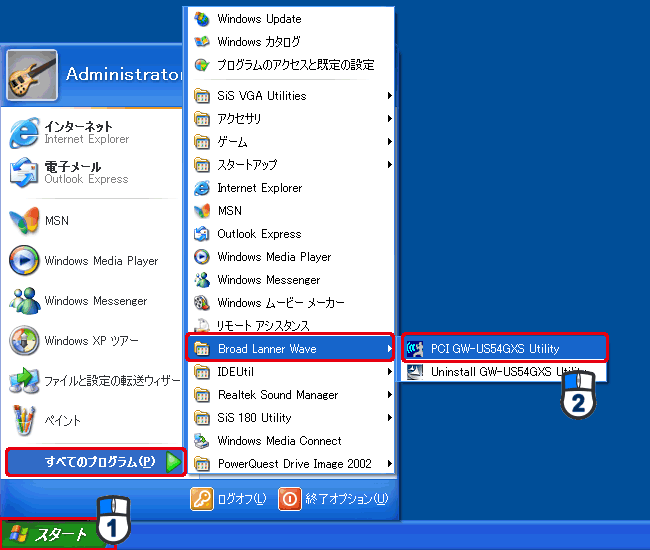
Task: Click Outlook Express icon in programs list
Action: (202, 234)
